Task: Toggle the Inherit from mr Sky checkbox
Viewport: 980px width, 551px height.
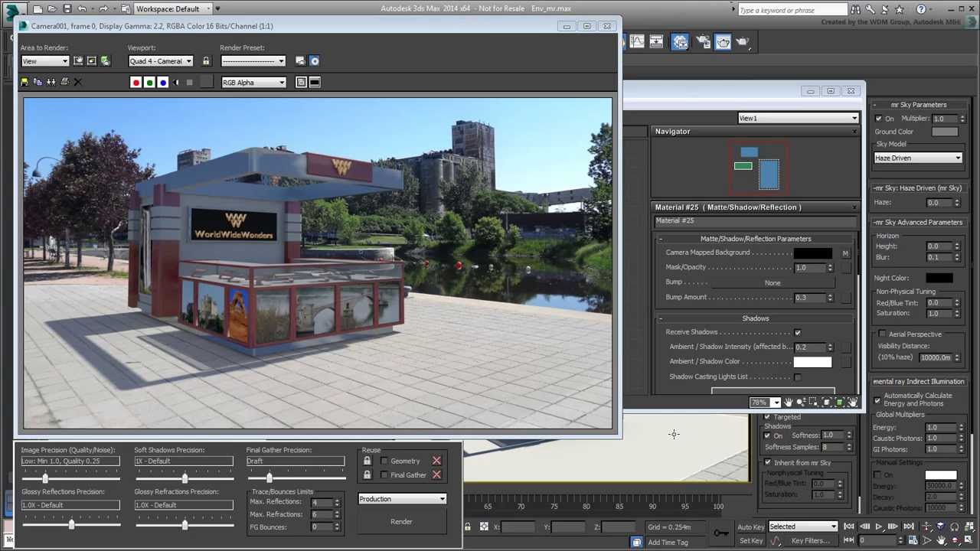Action: 768,463
